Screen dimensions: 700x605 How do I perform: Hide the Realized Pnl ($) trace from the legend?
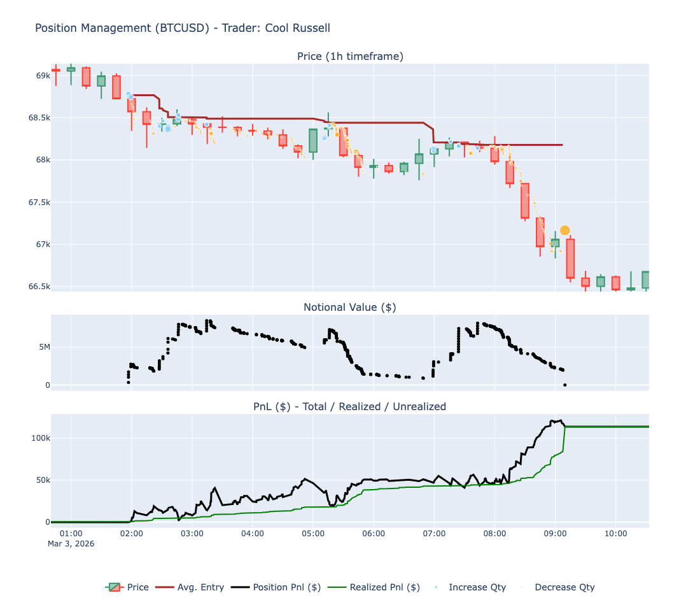(386, 587)
